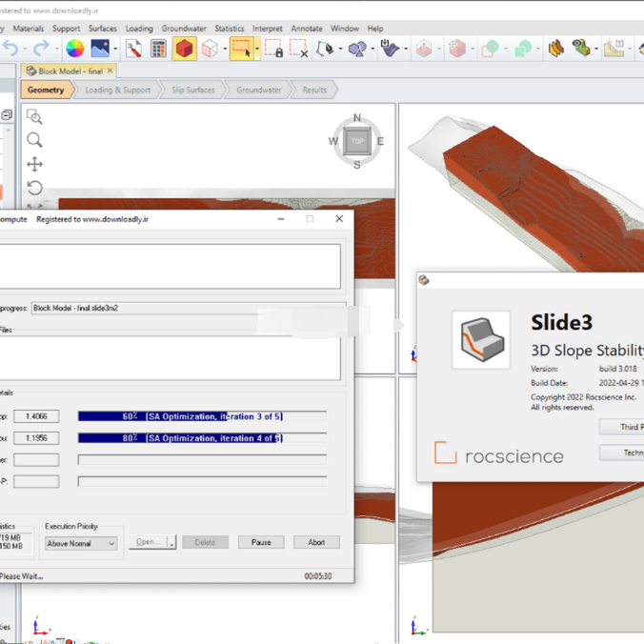Click the import surface icon

[x=390, y=48]
